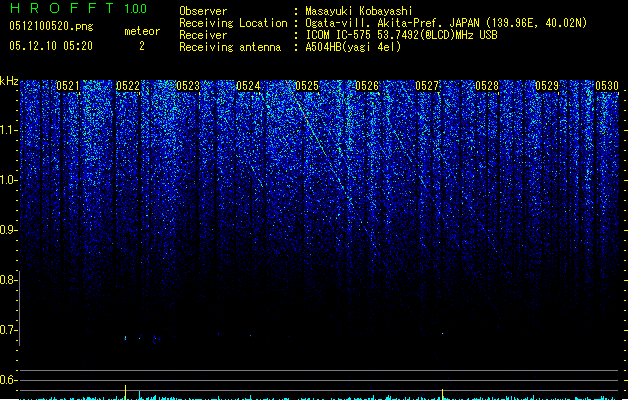Click the 0.9 frequency axis label
This screenshot has height=400, width=629.
pos(8,230)
